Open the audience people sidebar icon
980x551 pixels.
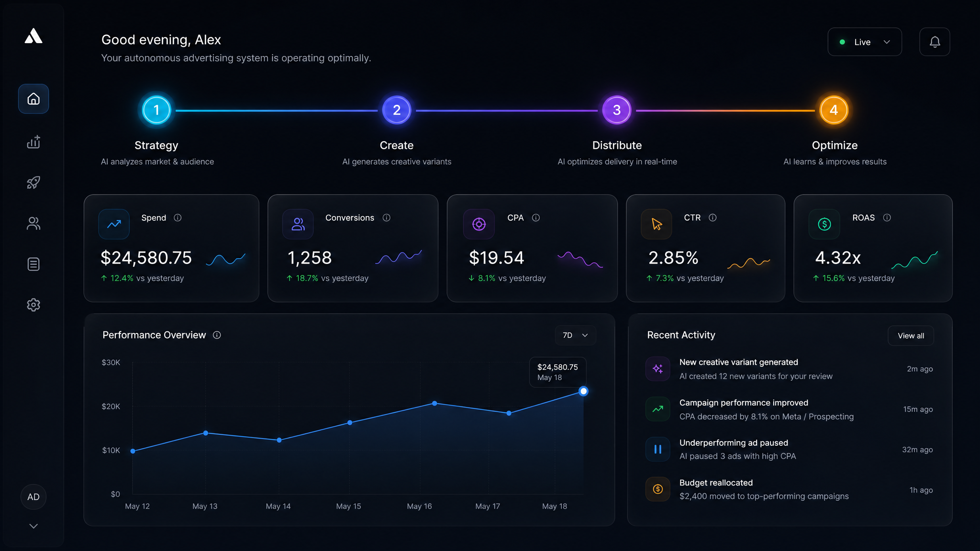pos(33,223)
